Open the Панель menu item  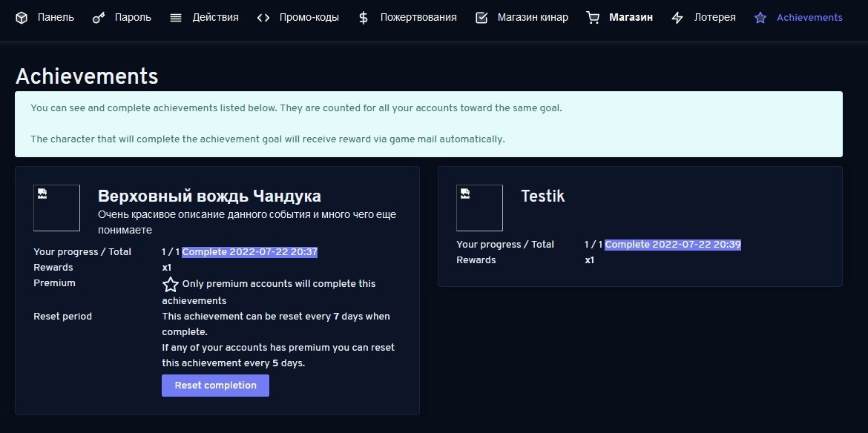pos(56,17)
